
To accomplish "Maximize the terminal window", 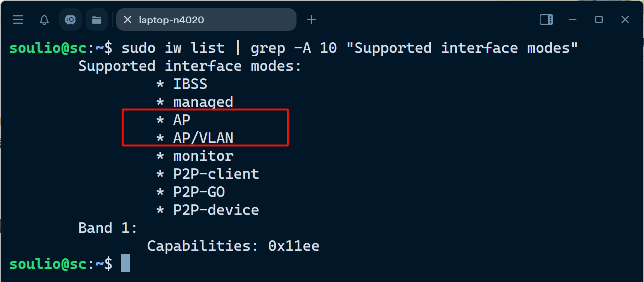I will [x=599, y=19].
